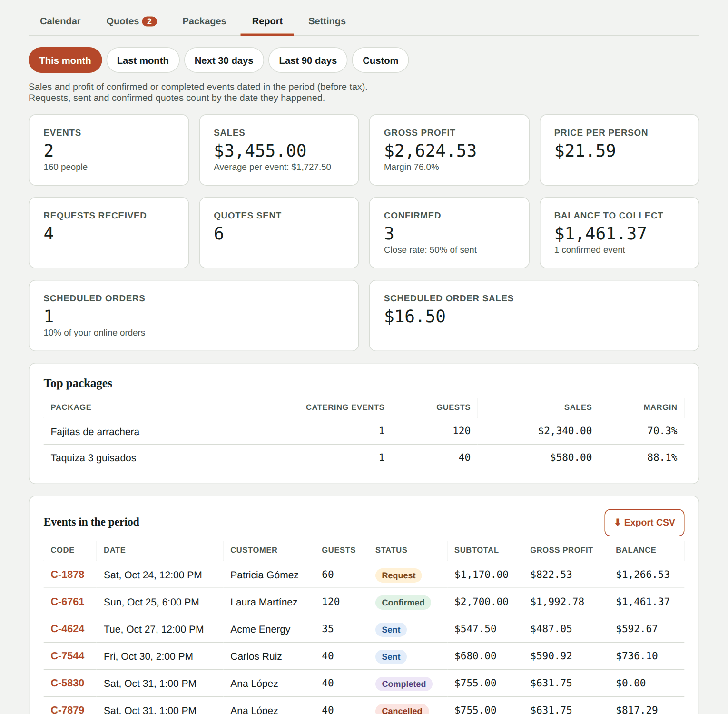728x714 pixels.
Task: Select the This month period filter
Action: coord(65,60)
